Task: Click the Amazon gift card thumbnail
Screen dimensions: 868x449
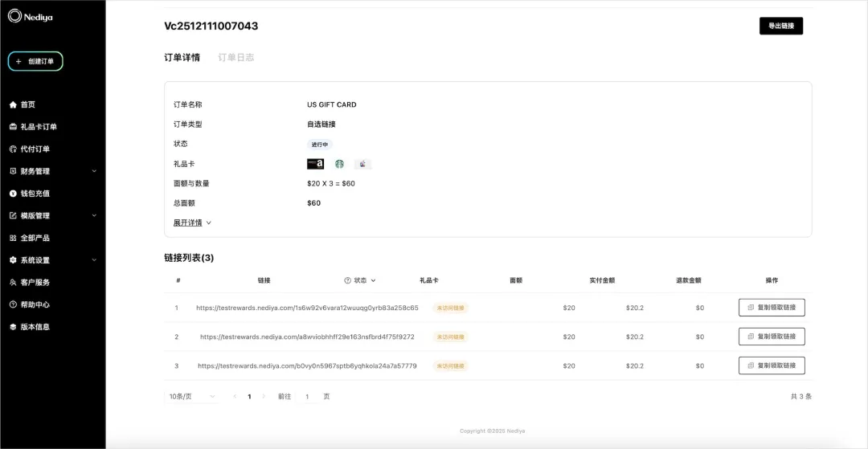Action: (x=315, y=164)
